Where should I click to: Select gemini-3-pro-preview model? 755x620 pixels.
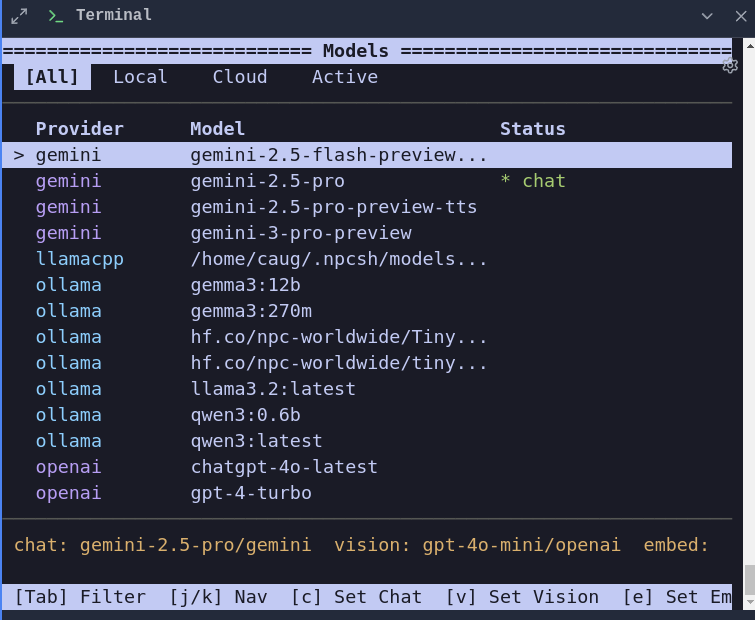point(301,233)
